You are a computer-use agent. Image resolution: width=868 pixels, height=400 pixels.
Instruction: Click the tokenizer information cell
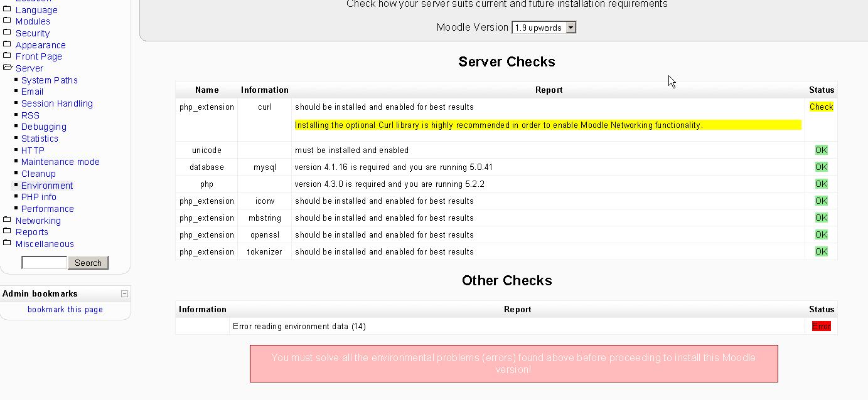coord(264,252)
